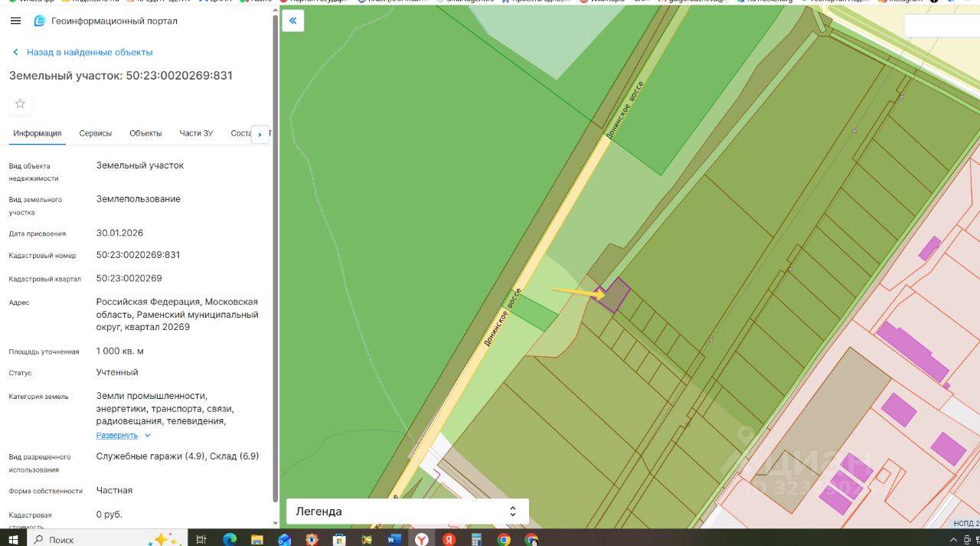Viewport: 980px width, 546px height.
Task: Switch to the Сервисы tab
Action: (95, 133)
